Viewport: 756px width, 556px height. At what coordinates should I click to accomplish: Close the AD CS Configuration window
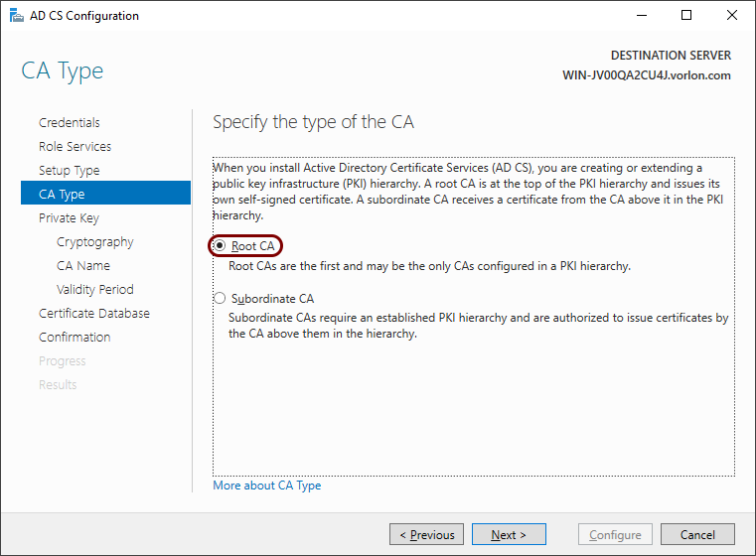tap(732, 16)
